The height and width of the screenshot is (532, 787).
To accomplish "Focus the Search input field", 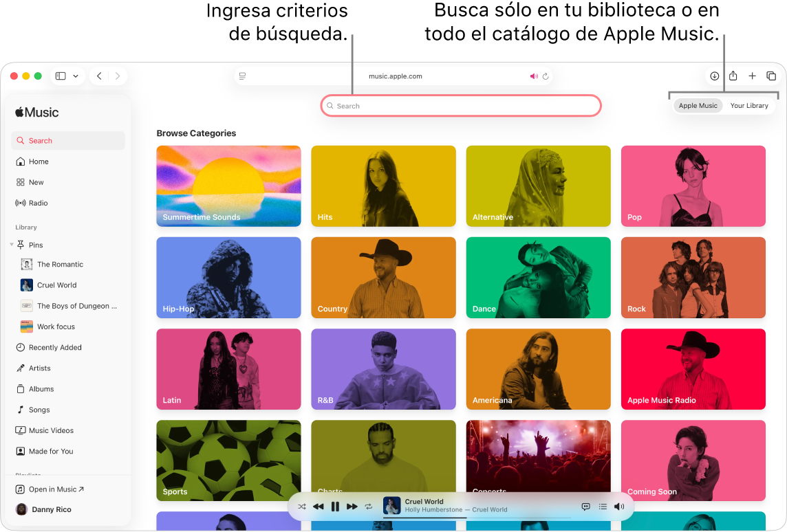I will pos(461,106).
